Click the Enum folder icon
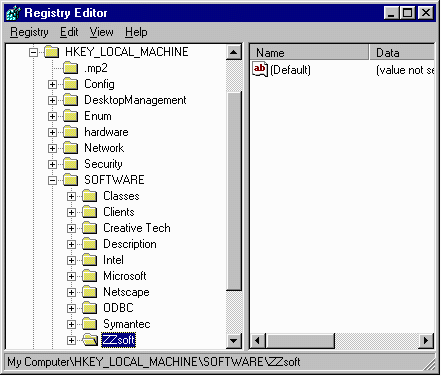The width and height of the screenshot is (441, 376). click(x=71, y=116)
